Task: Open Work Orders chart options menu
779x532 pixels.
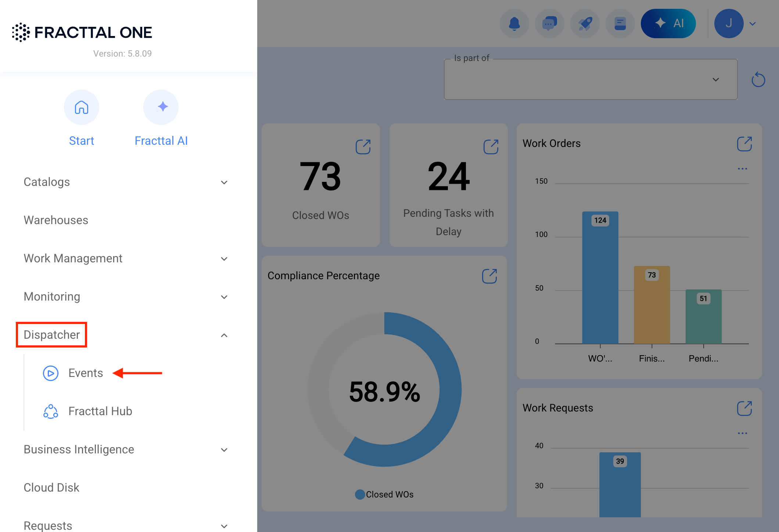Action: (x=743, y=169)
